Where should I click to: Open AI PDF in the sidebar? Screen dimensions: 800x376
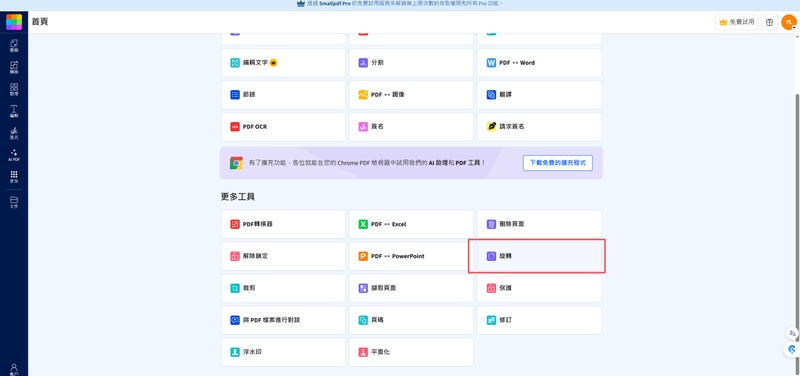coord(14,155)
